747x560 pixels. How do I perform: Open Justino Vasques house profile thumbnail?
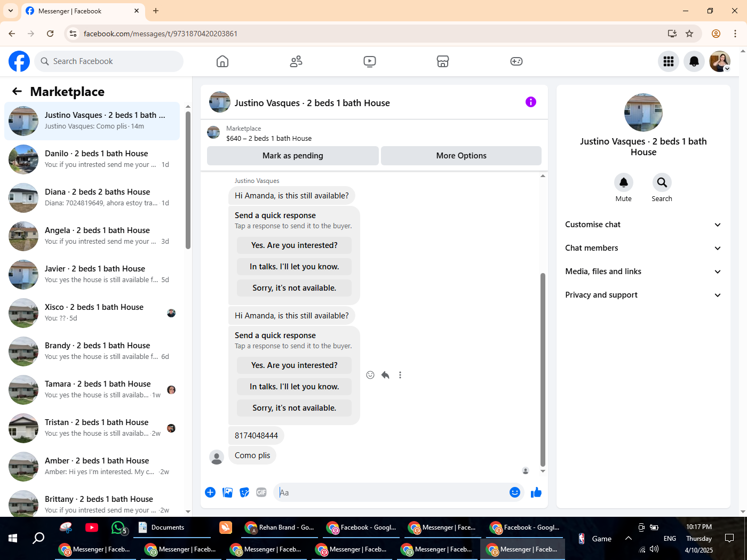[x=643, y=113]
